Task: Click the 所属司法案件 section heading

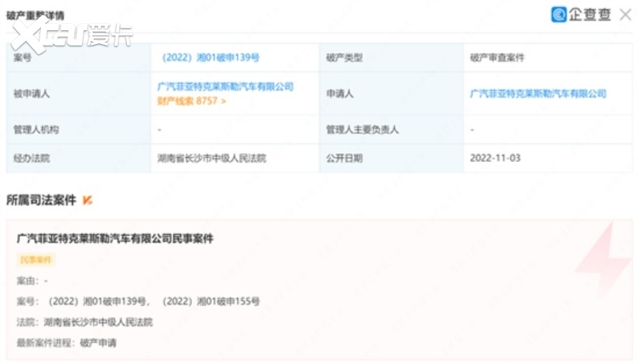Action: coord(41,201)
